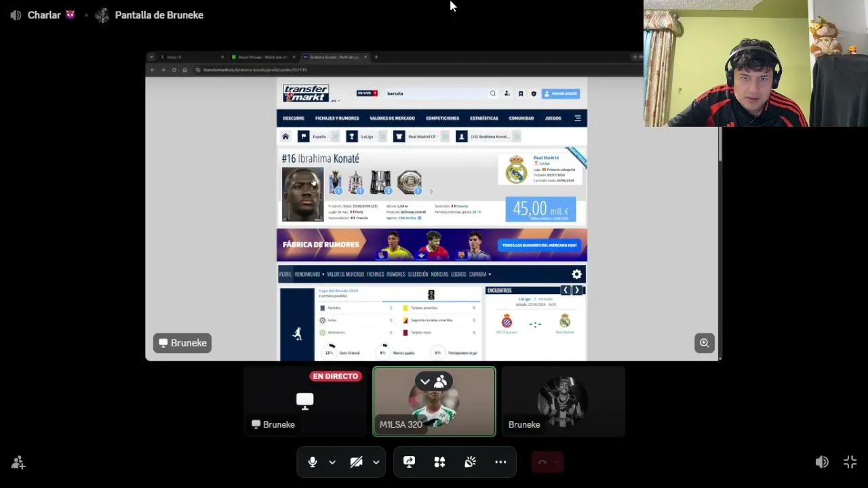868x488 pixels.
Task: Open more call options menu
Action: click(500, 462)
